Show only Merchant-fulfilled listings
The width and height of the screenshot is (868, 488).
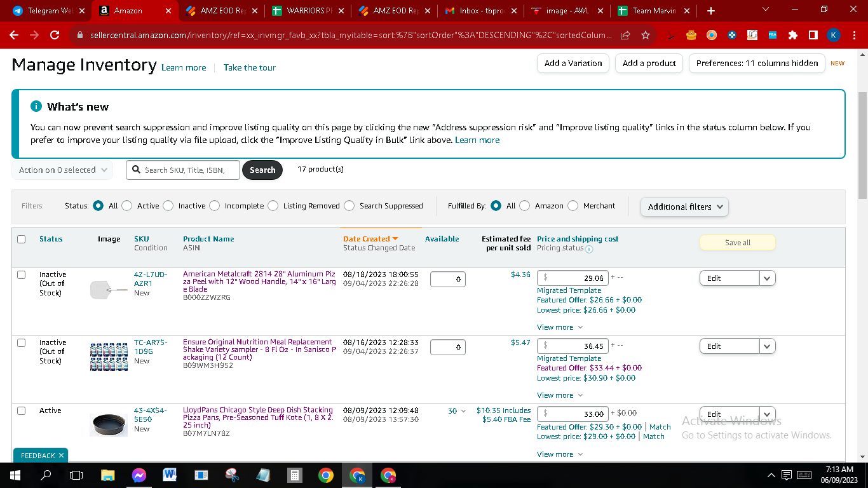point(573,206)
